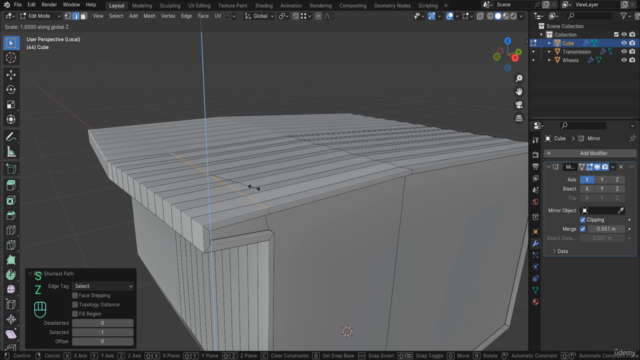The height and width of the screenshot is (360, 640).
Task: Select the Extrude Region tool
Action: coord(11,185)
